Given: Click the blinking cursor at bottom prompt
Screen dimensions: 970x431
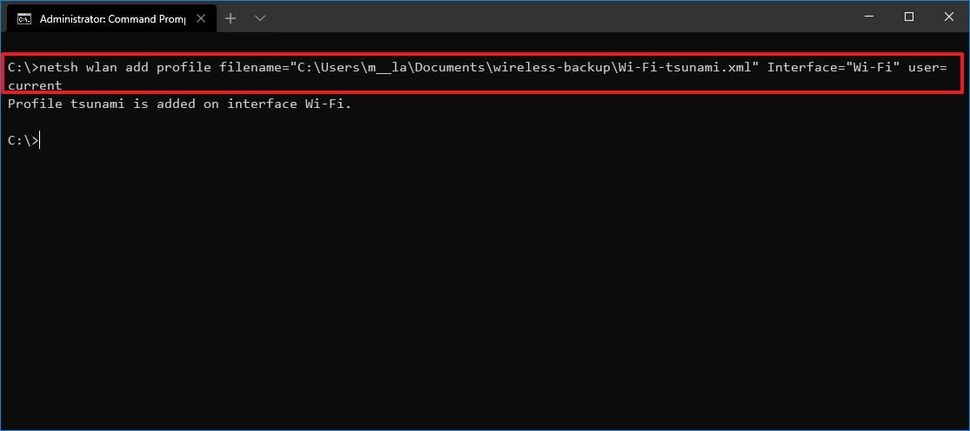Looking at the screenshot, I should (x=40, y=141).
